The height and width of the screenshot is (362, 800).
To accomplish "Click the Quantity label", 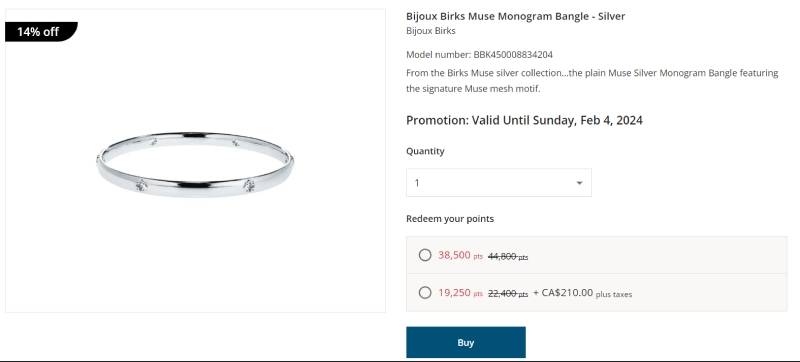I will coord(425,151).
